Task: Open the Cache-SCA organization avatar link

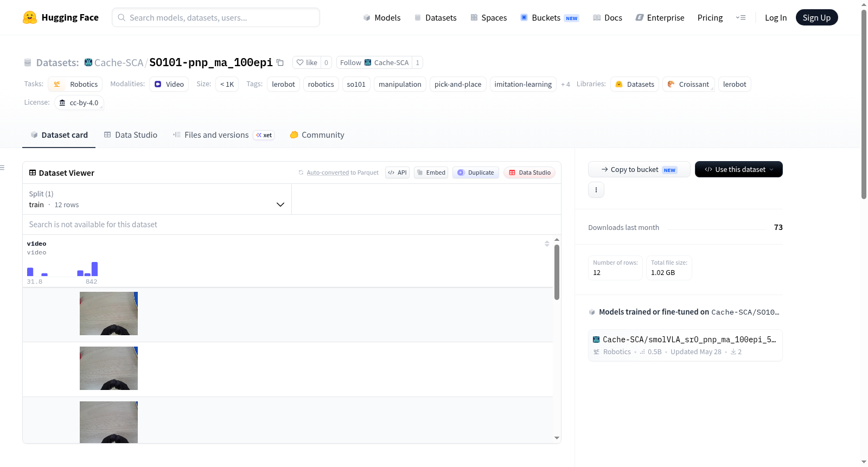Action: tap(88, 62)
